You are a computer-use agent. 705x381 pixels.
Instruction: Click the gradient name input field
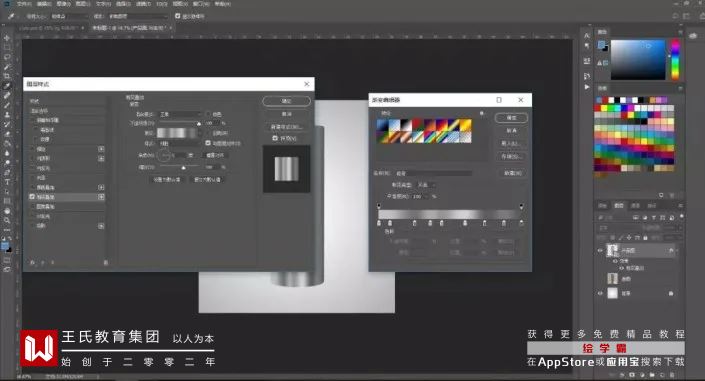pos(433,173)
